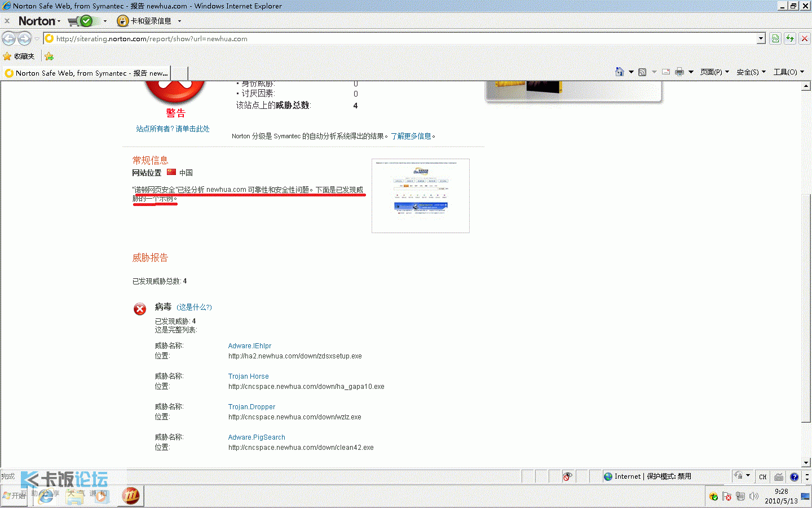Click the blue help icon in the language bar
This screenshot has width=812, height=508.
794,477
